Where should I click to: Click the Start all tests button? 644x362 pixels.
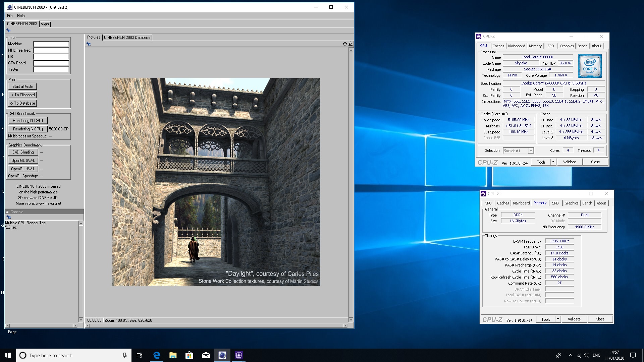point(22,86)
